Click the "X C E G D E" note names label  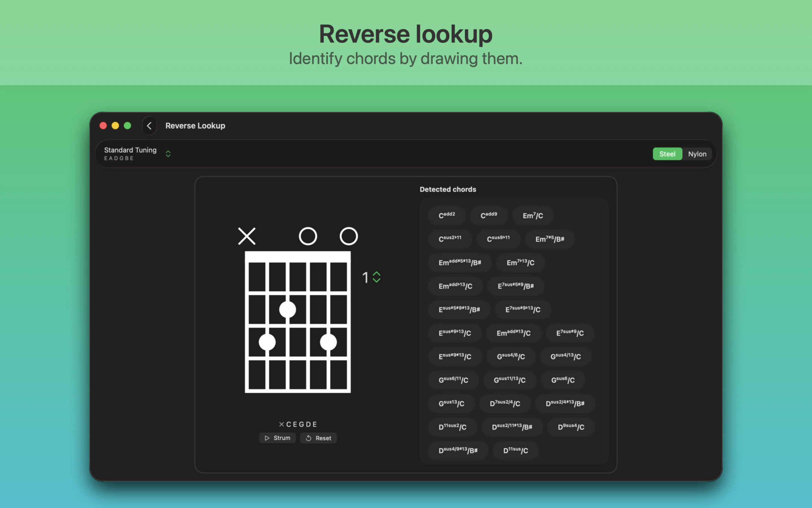coord(298,424)
